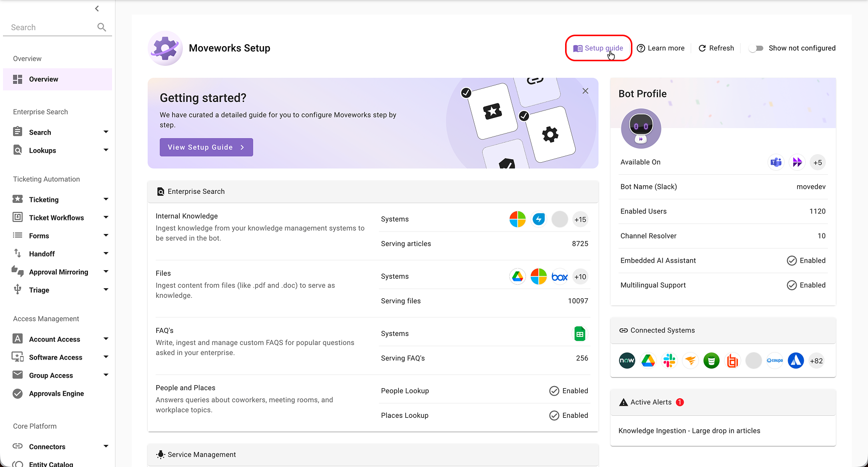Toggle the Show not configured switch
Viewport: 868px width, 467px height.
pyautogui.click(x=756, y=48)
